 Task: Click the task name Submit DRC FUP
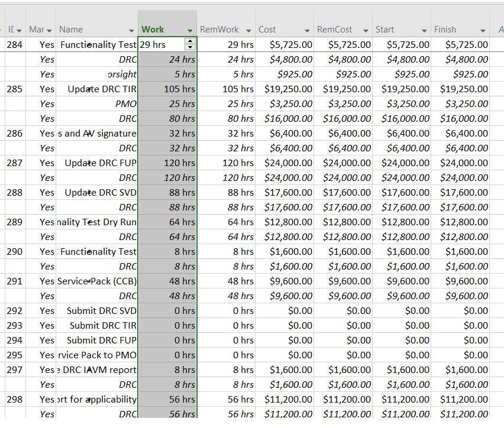pyautogui.click(x=102, y=340)
